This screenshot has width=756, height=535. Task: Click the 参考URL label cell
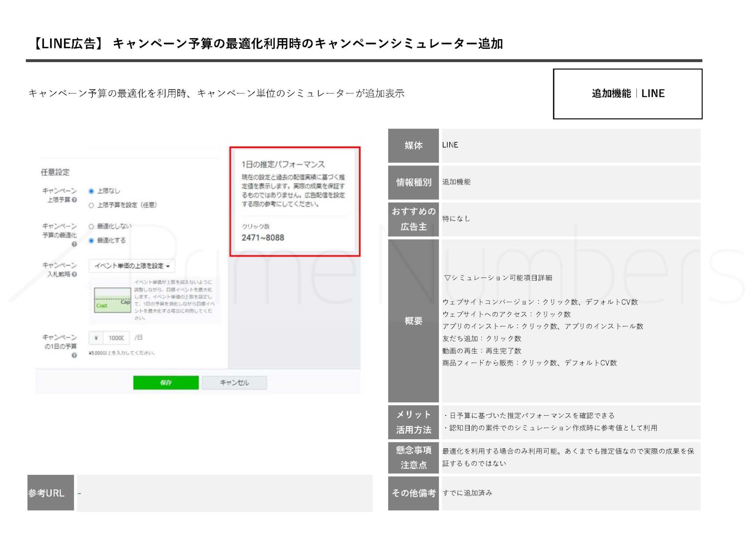click(x=51, y=493)
